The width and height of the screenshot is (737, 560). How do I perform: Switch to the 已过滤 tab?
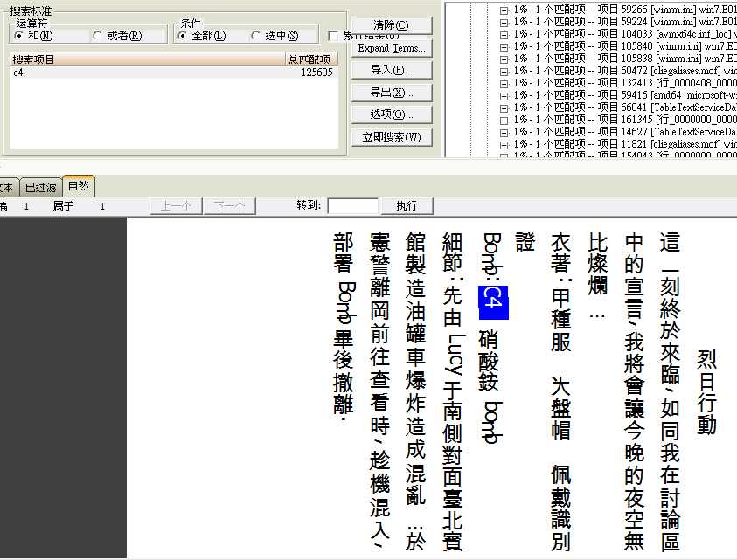(41, 188)
